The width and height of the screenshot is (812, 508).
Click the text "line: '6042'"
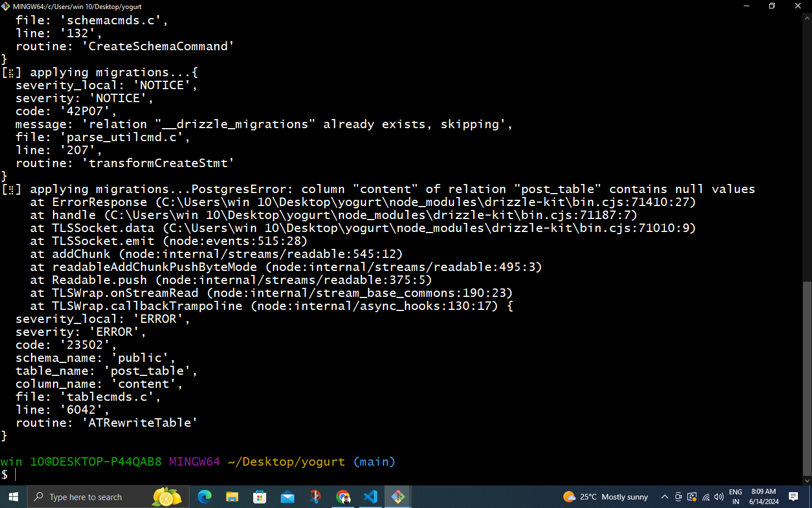coord(63,410)
